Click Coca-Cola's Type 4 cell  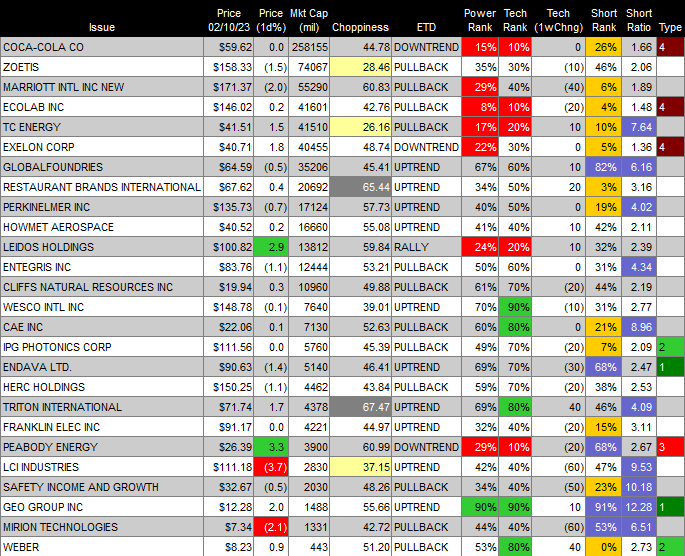[x=671, y=47]
